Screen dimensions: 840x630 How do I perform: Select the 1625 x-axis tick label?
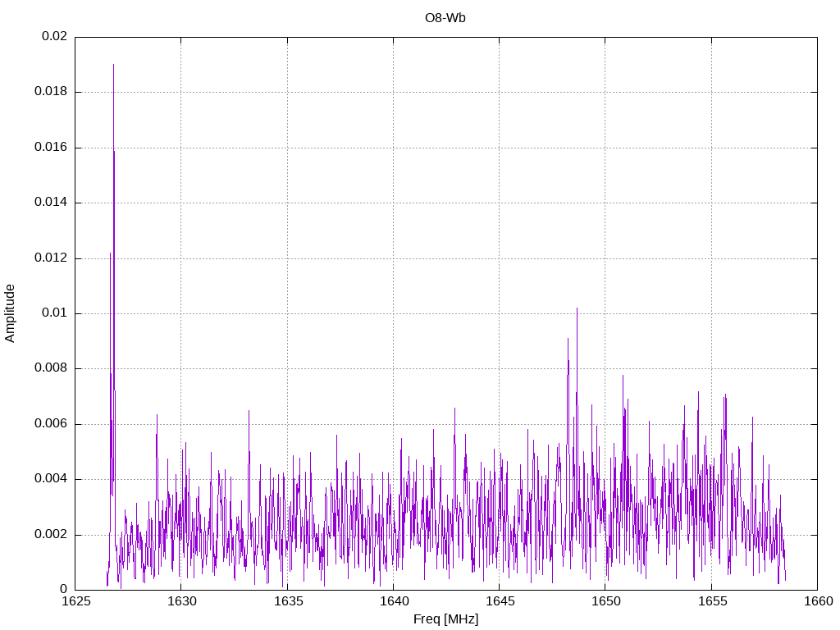click(75, 602)
